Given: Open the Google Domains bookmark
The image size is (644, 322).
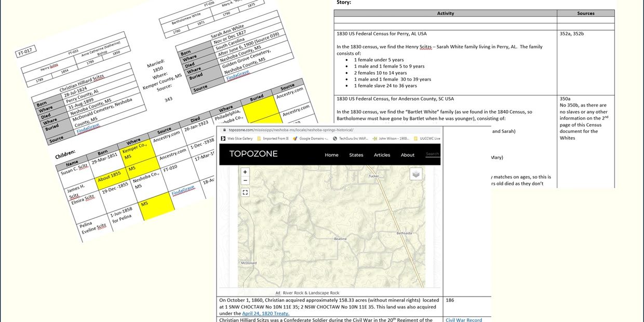Looking at the screenshot, I should 313,139.
